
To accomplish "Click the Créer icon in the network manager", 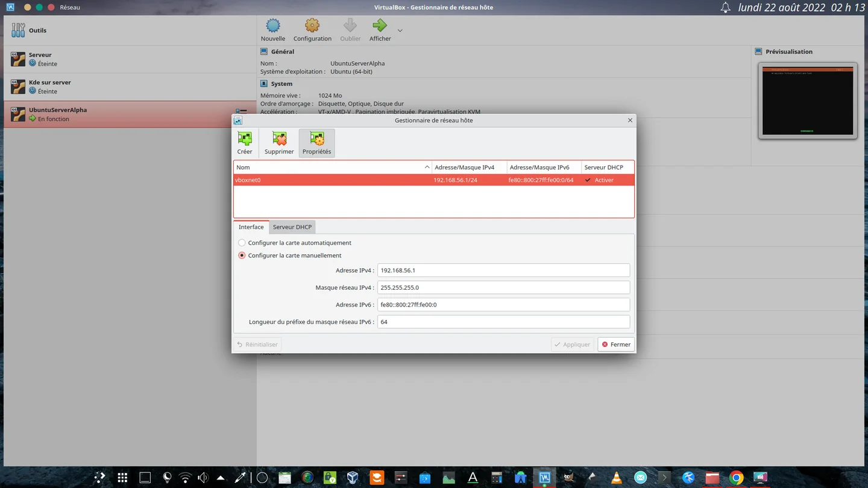I will (x=245, y=139).
